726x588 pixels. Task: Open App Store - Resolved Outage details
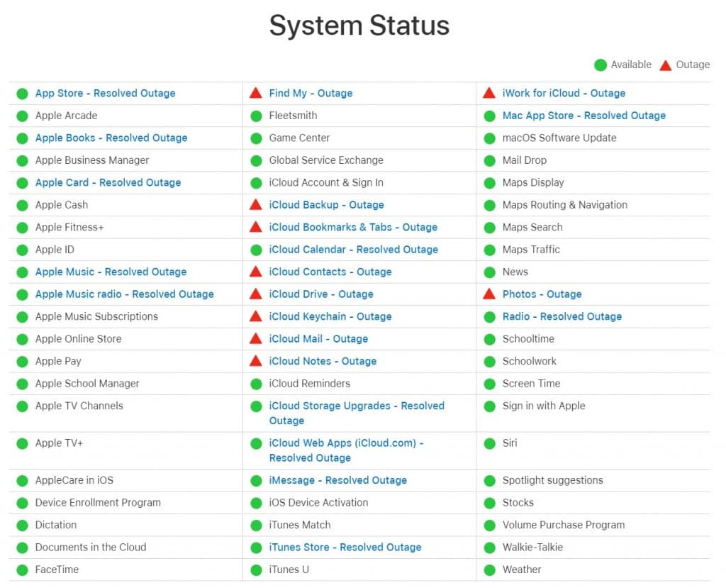point(105,93)
